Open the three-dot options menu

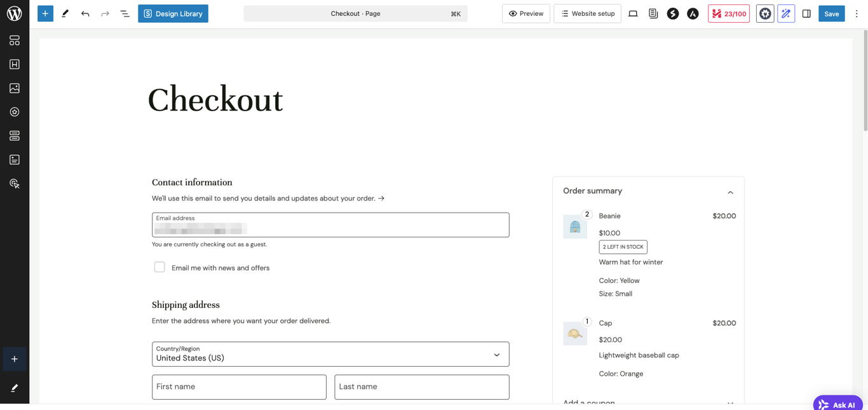tap(857, 13)
